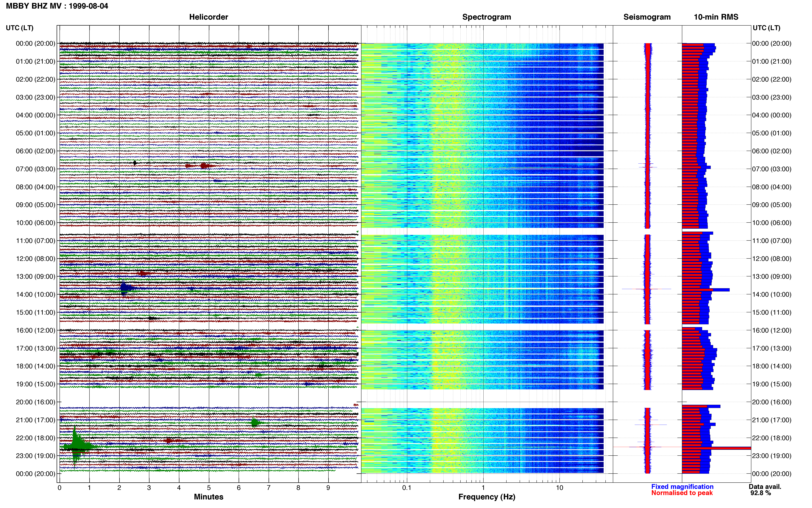Click '22:00 (18:00)' on the helicorder time axis
812x508 pixels.
coord(36,438)
